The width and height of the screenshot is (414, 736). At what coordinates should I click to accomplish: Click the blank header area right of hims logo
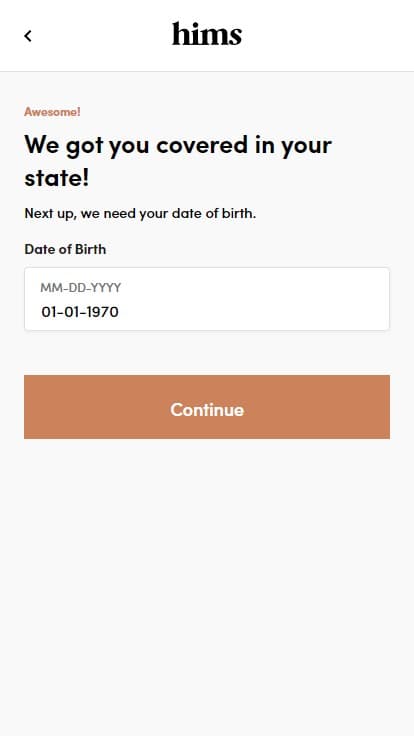click(329, 36)
